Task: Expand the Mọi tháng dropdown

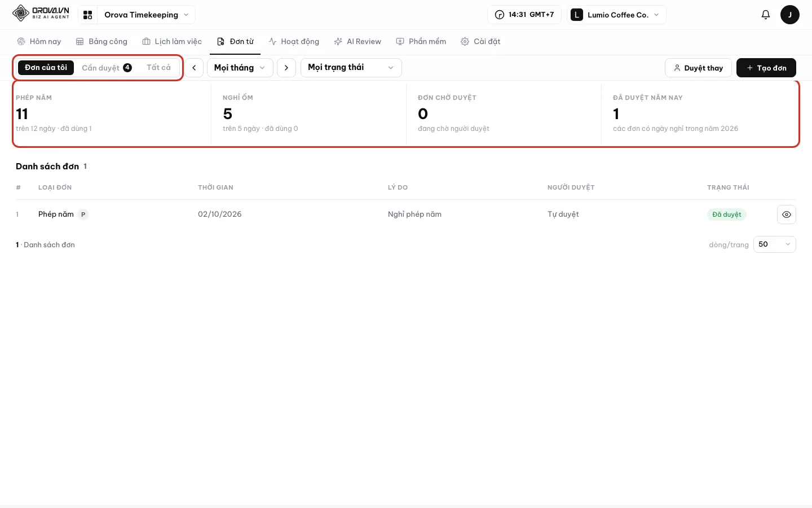Action: (240, 68)
